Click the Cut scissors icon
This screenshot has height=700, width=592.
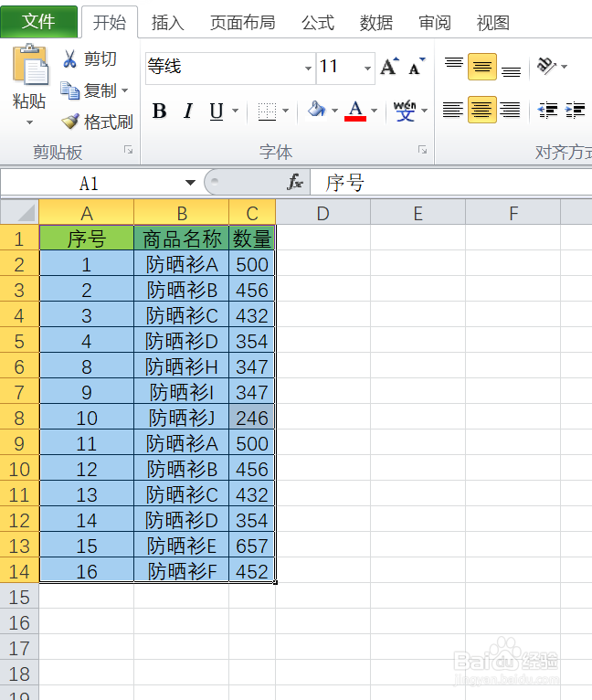[69, 58]
